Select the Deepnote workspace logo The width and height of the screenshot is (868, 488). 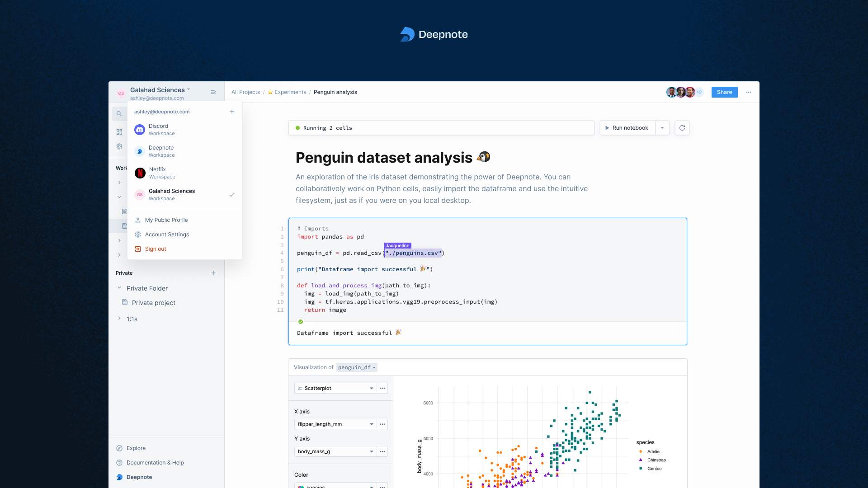tap(140, 151)
